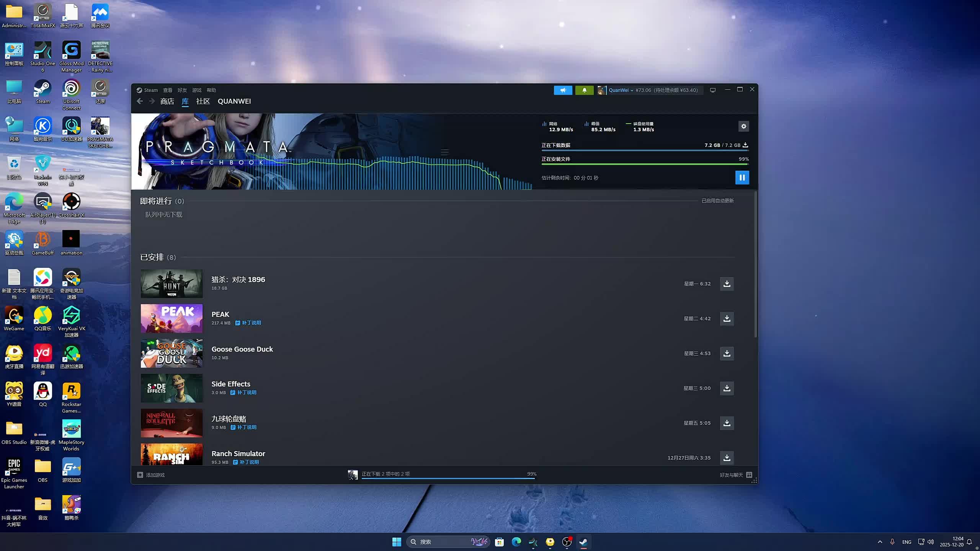This screenshot has width=980, height=551.
Task: Download the Goose Goose Duck update now
Action: [727, 353]
